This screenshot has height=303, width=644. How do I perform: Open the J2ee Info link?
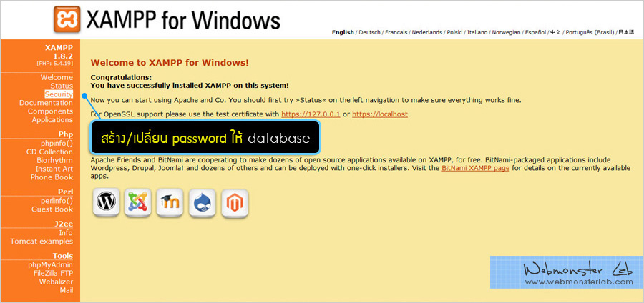[66, 233]
